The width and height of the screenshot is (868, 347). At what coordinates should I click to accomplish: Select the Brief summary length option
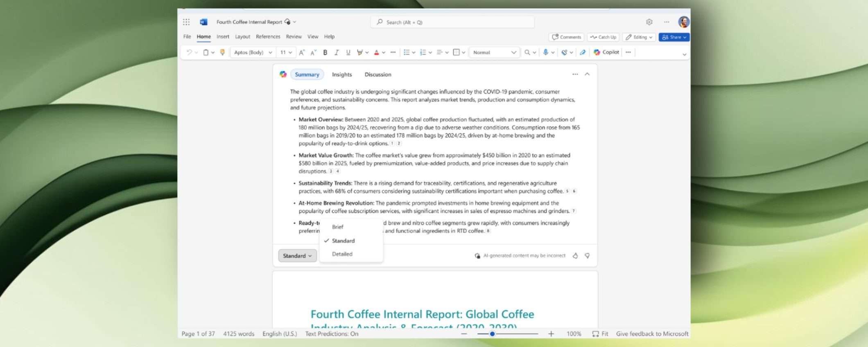coord(338,227)
